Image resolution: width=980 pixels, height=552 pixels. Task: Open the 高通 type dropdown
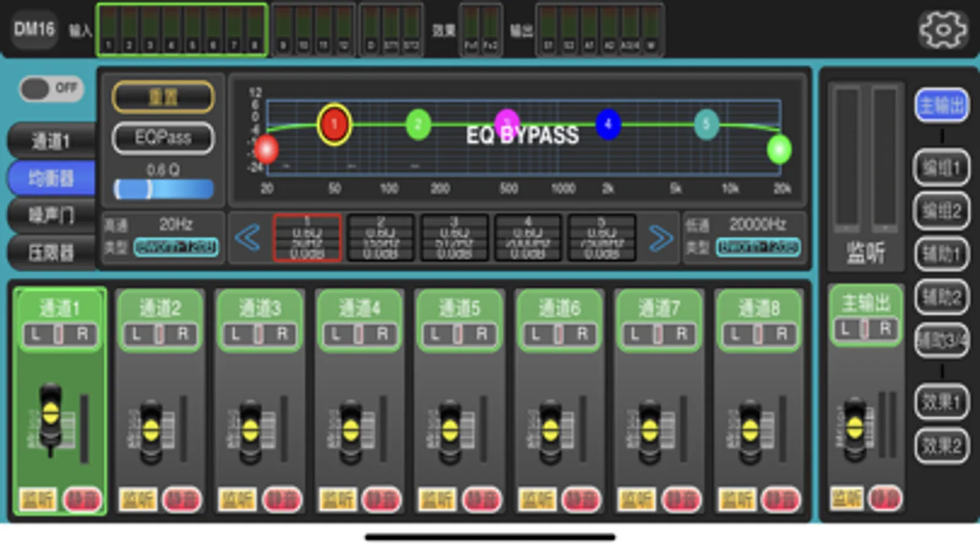(x=176, y=247)
